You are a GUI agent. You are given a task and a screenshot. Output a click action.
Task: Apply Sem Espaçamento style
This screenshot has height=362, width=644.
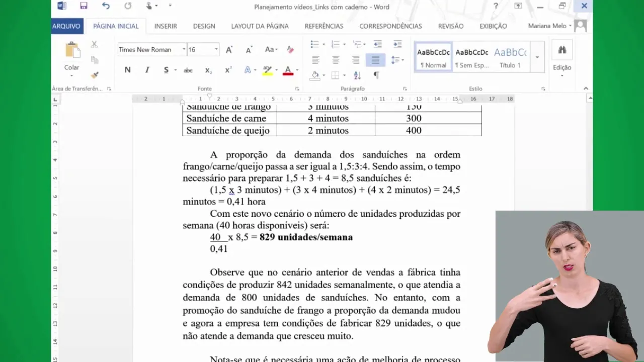(x=471, y=57)
